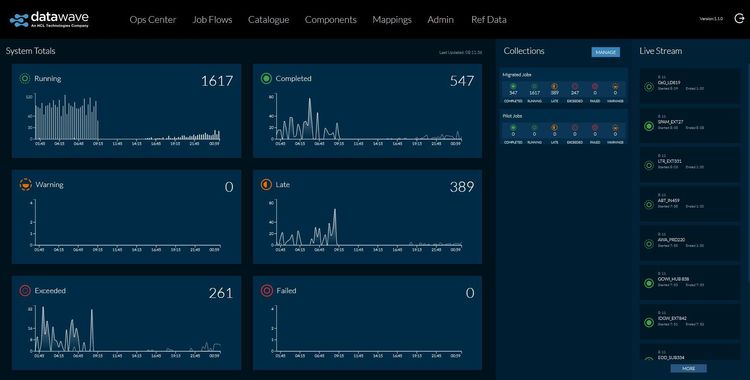Click the datawave logo

pos(49,20)
